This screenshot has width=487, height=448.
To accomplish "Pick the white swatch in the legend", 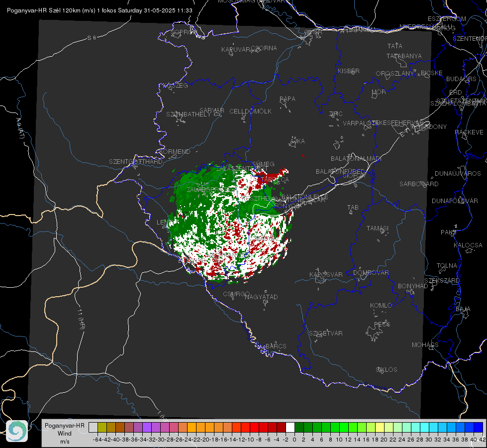I will click(290, 427).
